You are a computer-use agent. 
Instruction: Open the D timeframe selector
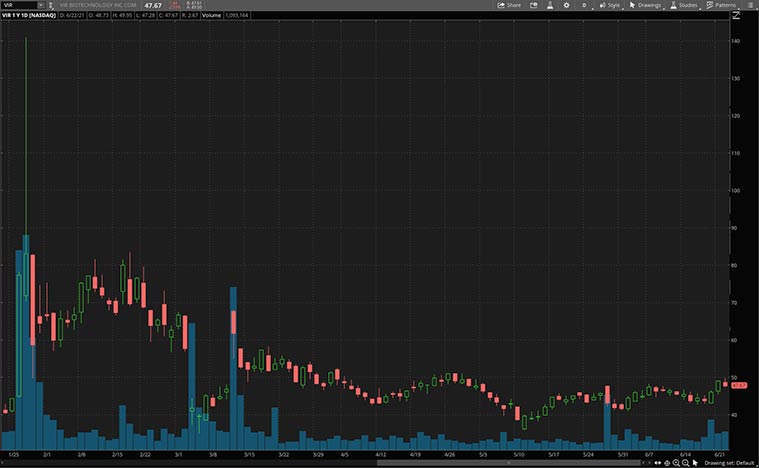(x=585, y=5)
